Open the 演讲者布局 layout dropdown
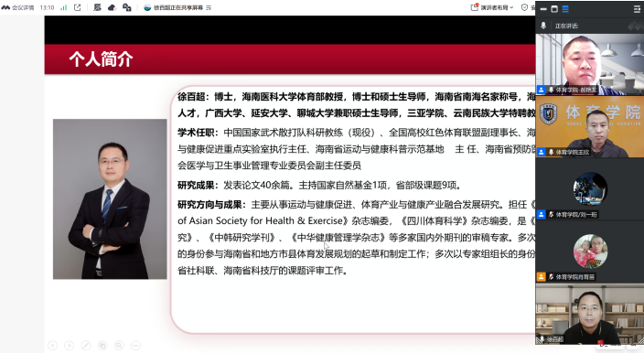Viewport: 644px width, 353px height. coord(497,7)
